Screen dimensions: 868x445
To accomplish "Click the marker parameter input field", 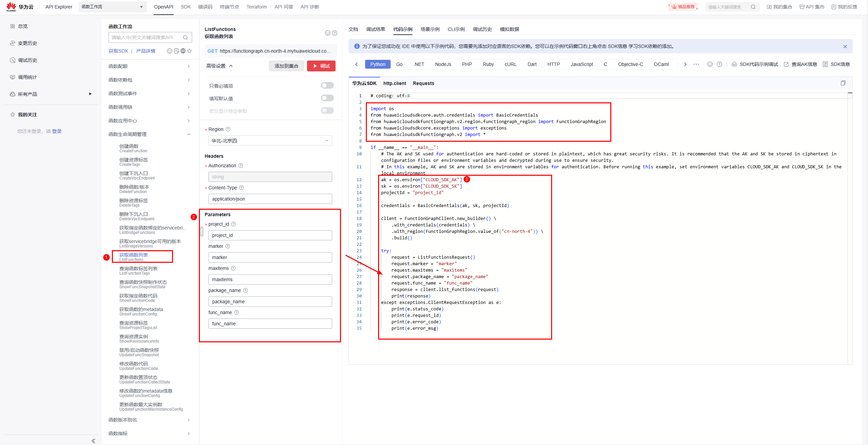I will click(x=270, y=257).
